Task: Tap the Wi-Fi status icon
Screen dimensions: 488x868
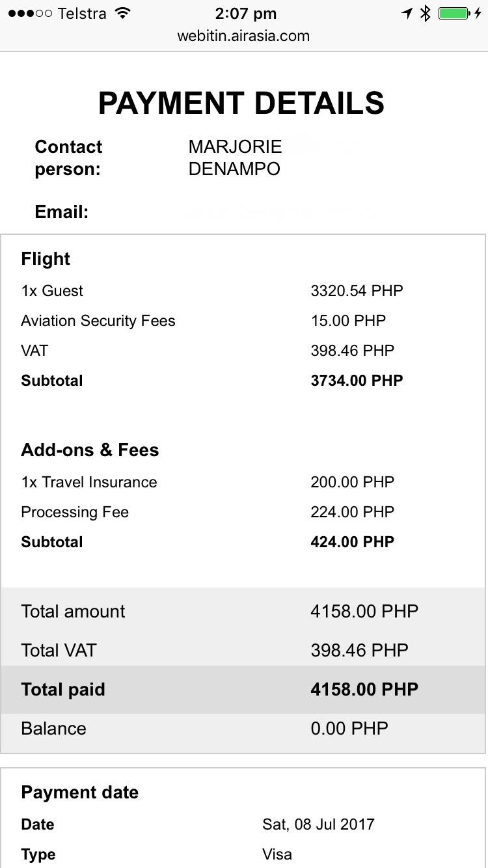Action: click(x=121, y=13)
